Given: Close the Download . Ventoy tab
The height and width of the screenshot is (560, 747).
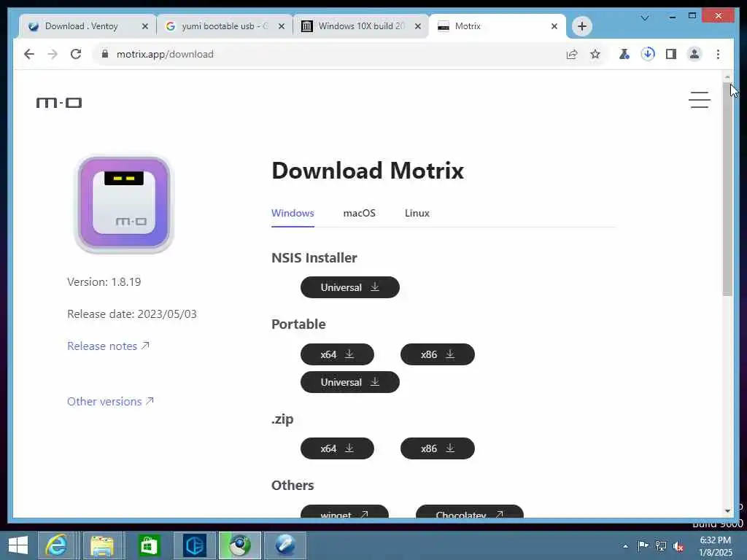Looking at the screenshot, I should click(145, 26).
